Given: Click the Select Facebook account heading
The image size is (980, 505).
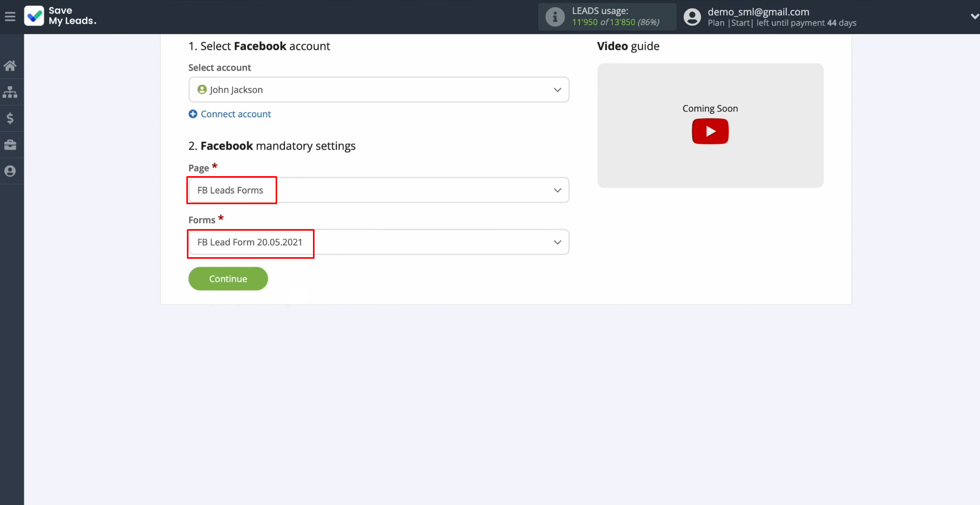Looking at the screenshot, I should 259,46.
